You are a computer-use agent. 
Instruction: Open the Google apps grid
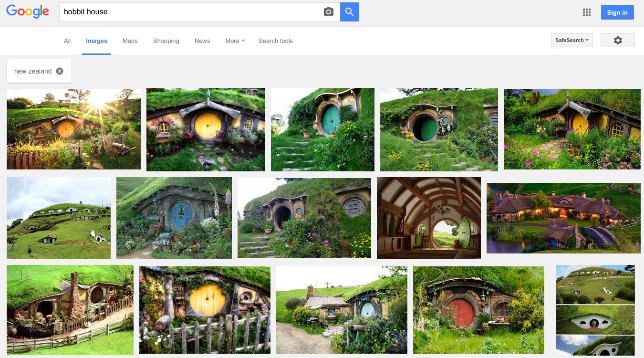point(587,13)
